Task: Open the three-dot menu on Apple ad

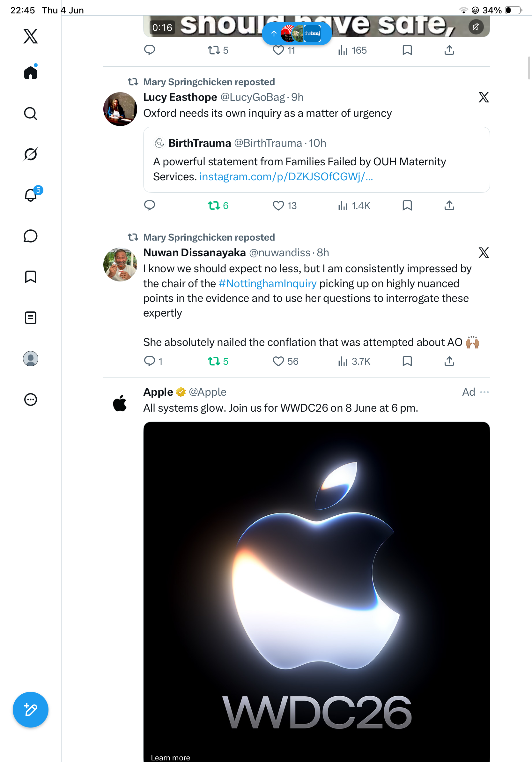Action: [484, 392]
